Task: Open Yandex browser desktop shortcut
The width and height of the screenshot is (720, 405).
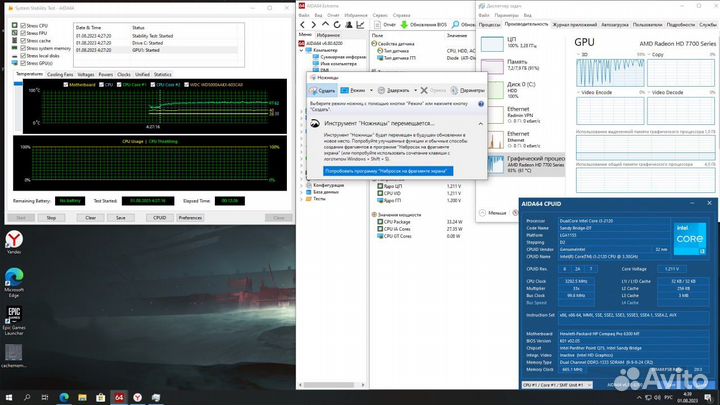Action: [14, 242]
